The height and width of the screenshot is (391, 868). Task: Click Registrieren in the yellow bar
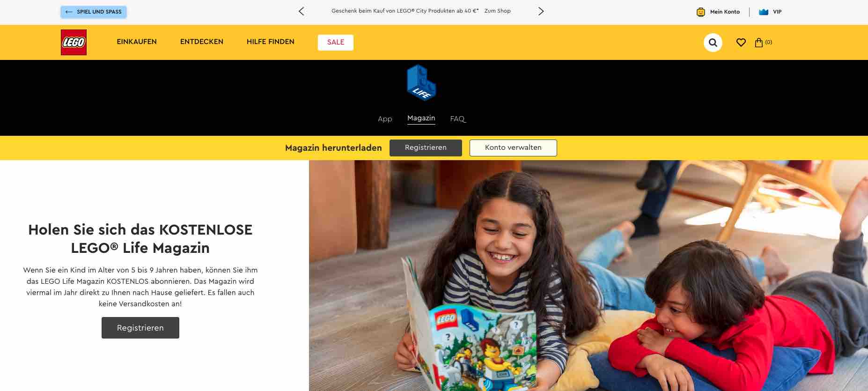pos(426,148)
